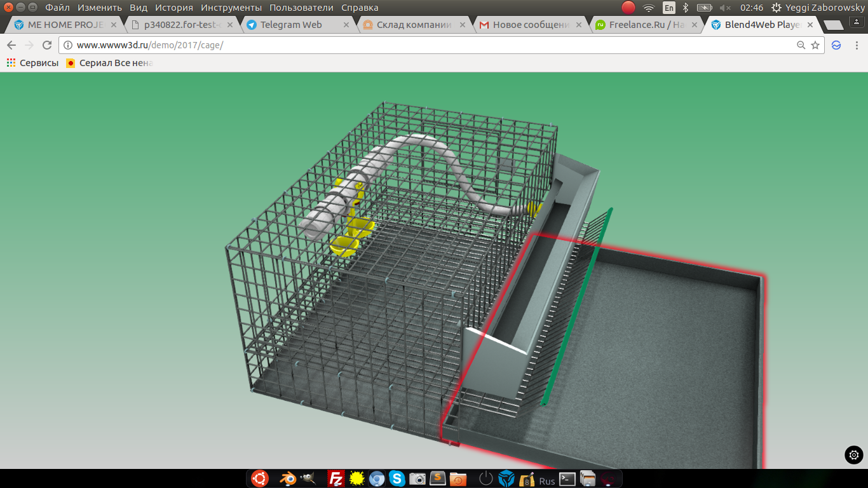The image size is (868, 488).
Task: Click the 02:46 clock
Action: (x=752, y=8)
